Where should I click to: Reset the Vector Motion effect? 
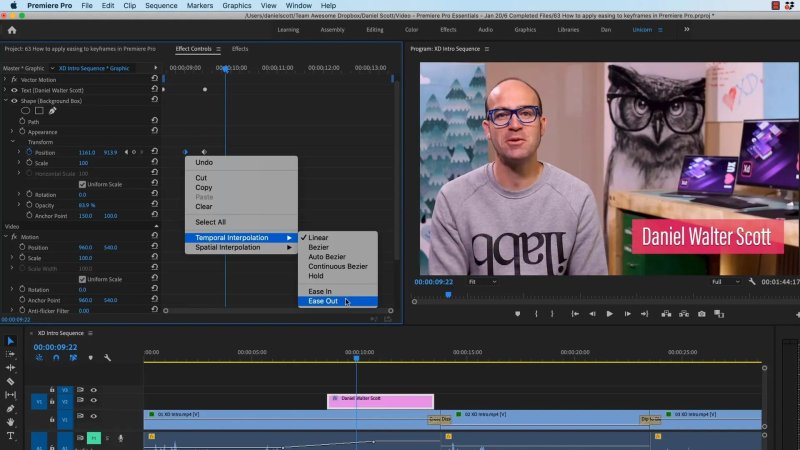(155, 79)
